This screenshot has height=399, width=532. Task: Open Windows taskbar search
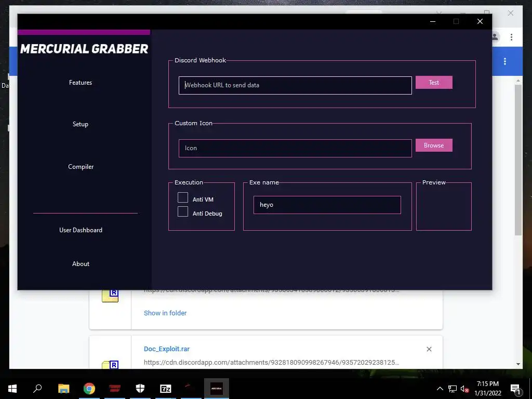pos(37,389)
